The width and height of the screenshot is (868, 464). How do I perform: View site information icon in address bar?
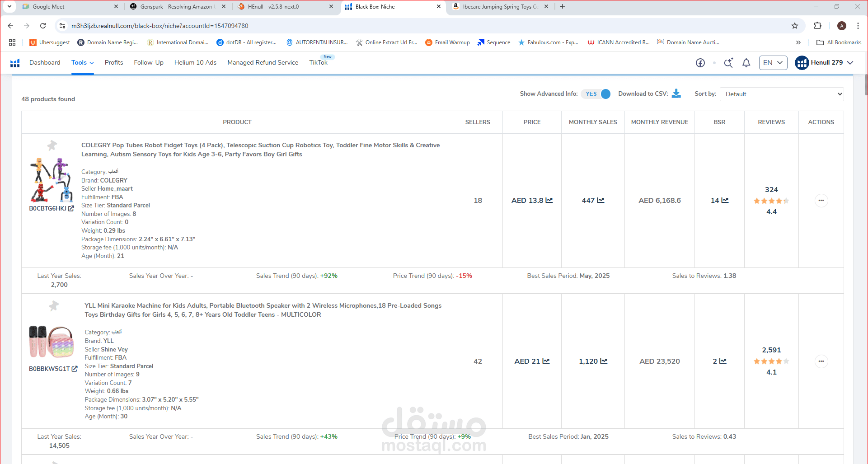pos(63,26)
